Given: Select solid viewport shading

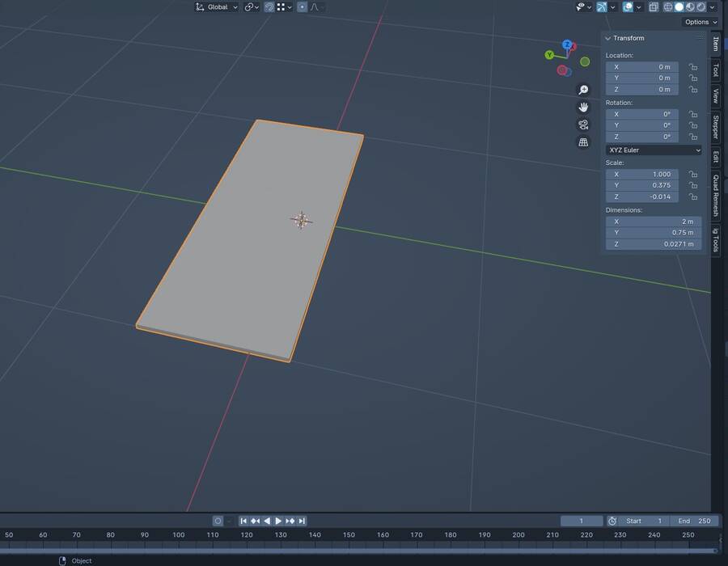Looking at the screenshot, I should coord(679,7).
